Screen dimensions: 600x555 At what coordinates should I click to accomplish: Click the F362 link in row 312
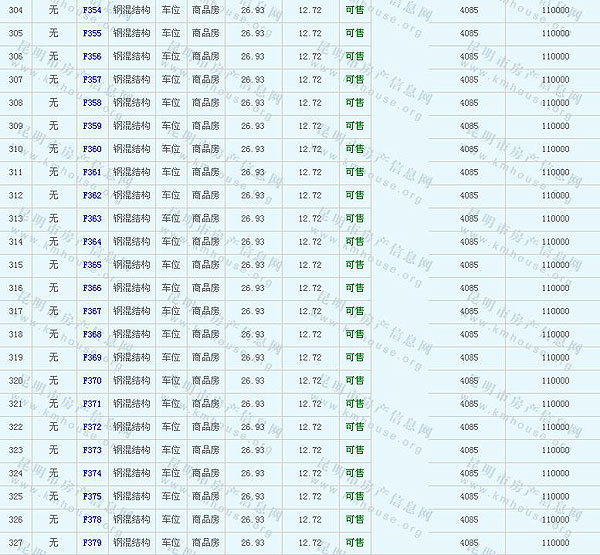pyautogui.click(x=91, y=195)
